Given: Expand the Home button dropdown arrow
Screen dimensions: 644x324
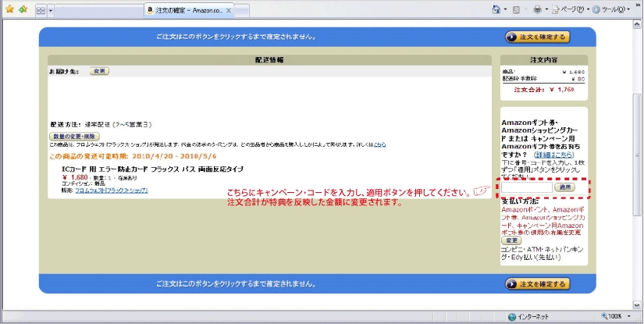Looking at the screenshot, I should pyautogui.click(x=506, y=9).
